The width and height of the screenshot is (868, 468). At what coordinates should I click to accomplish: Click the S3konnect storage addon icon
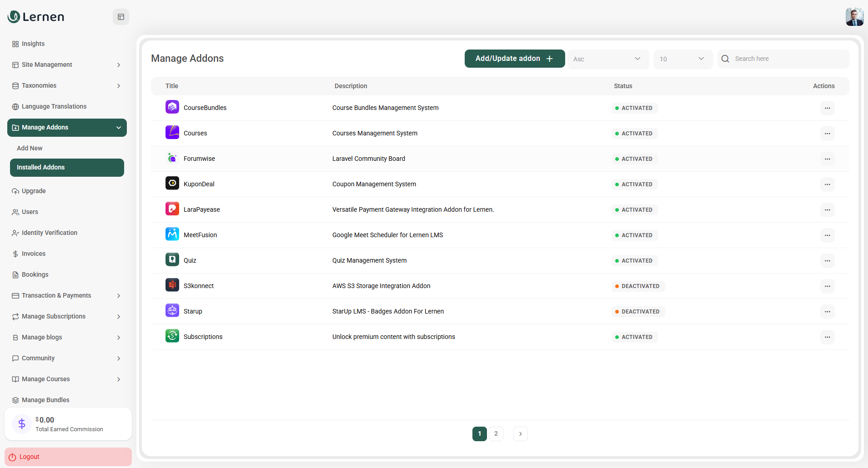(x=172, y=285)
